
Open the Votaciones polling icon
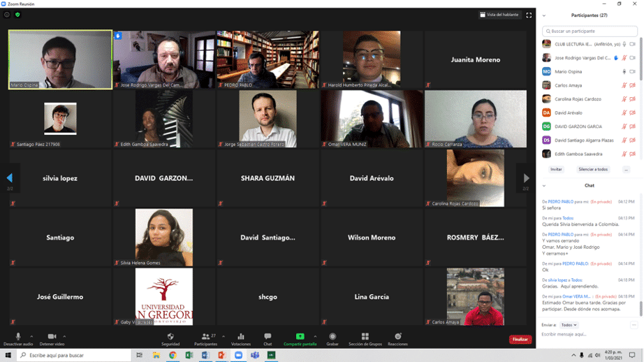click(240, 339)
